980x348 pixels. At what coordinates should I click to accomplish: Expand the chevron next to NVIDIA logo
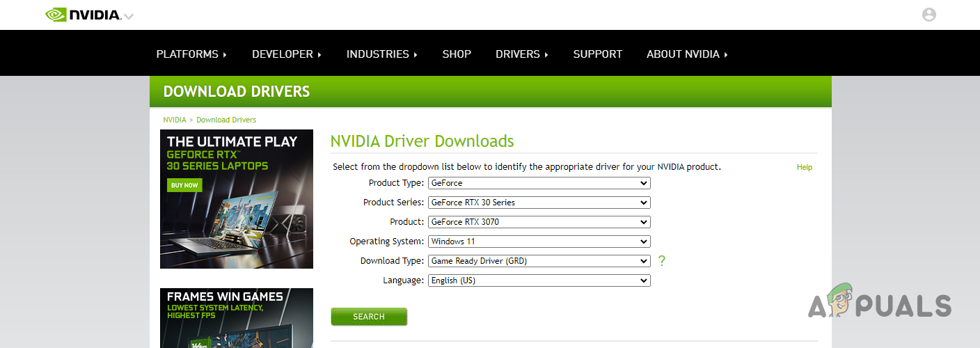coord(129,16)
